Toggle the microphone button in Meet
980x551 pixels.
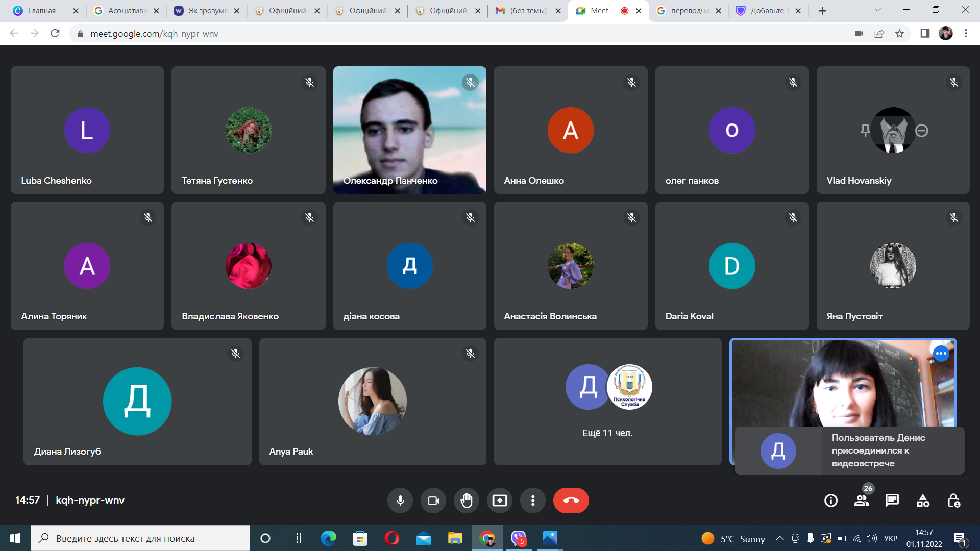click(400, 500)
